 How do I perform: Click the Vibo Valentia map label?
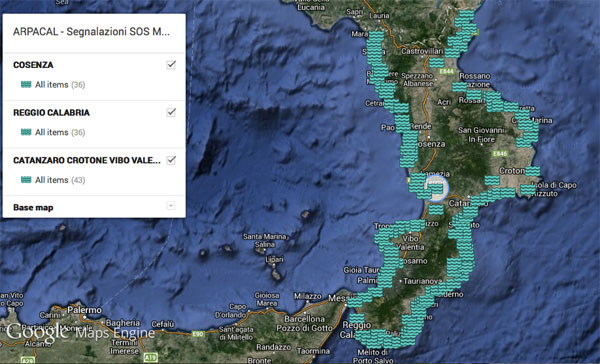click(412, 243)
